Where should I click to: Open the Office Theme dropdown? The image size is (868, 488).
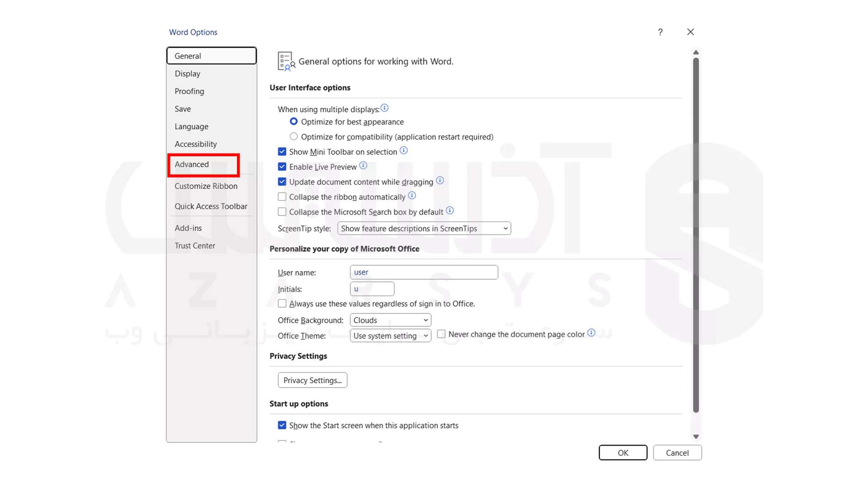coord(391,336)
